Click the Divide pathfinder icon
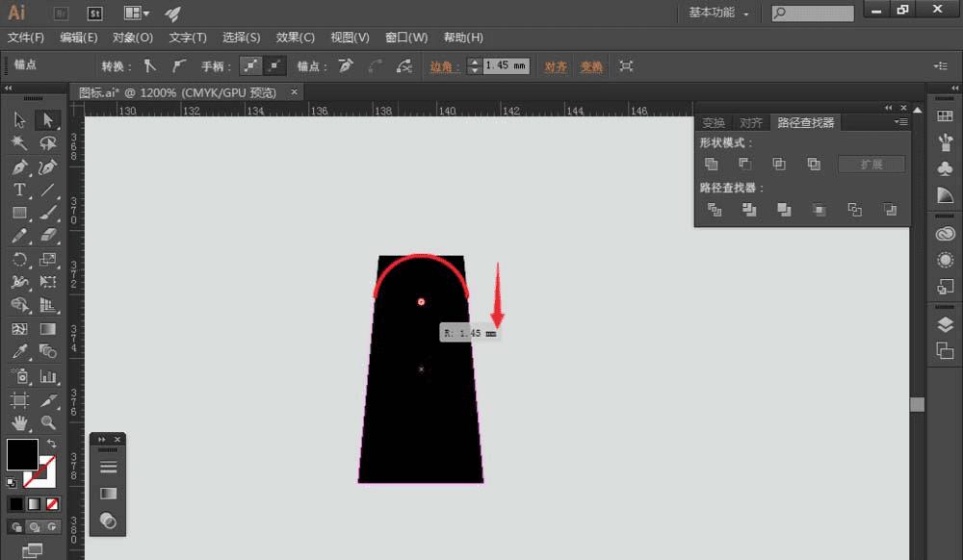The width and height of the screenshot is (963, 560). pyautogui.click(x=715, y=210)
